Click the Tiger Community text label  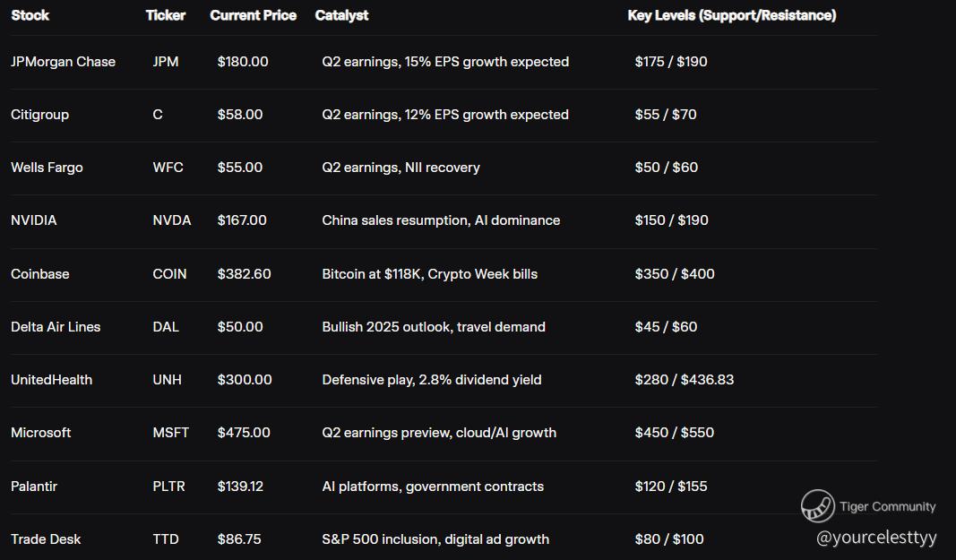[x=887, y=506]
